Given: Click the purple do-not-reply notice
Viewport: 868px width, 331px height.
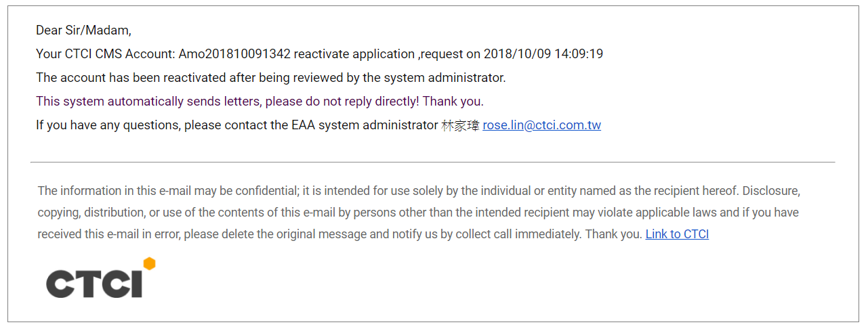Looking at the screenshot, I should click(x=260, y=102).
